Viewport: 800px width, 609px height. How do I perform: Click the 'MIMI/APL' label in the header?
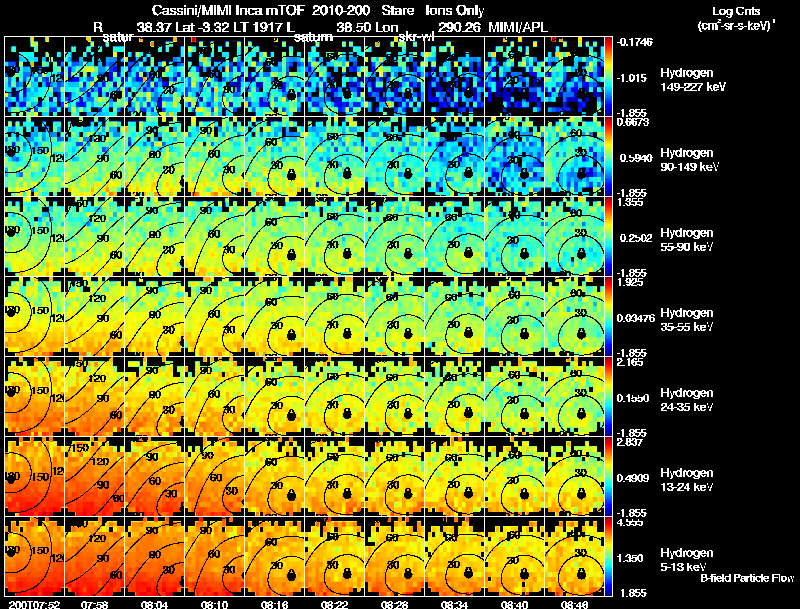click(x=518, y=27)
